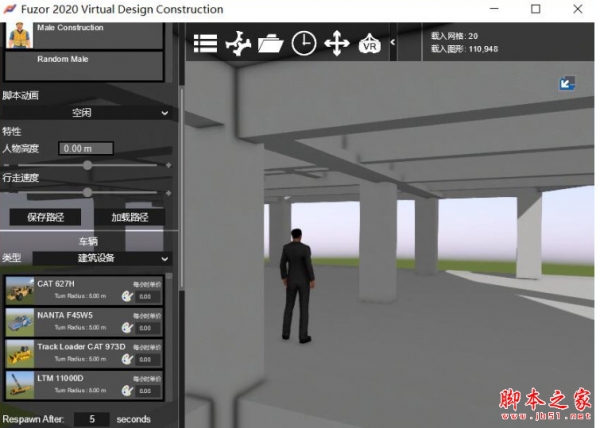Select the LTM 11000D crane thumbnail
This screenshot has width=600, height=428.
[20, 385]
